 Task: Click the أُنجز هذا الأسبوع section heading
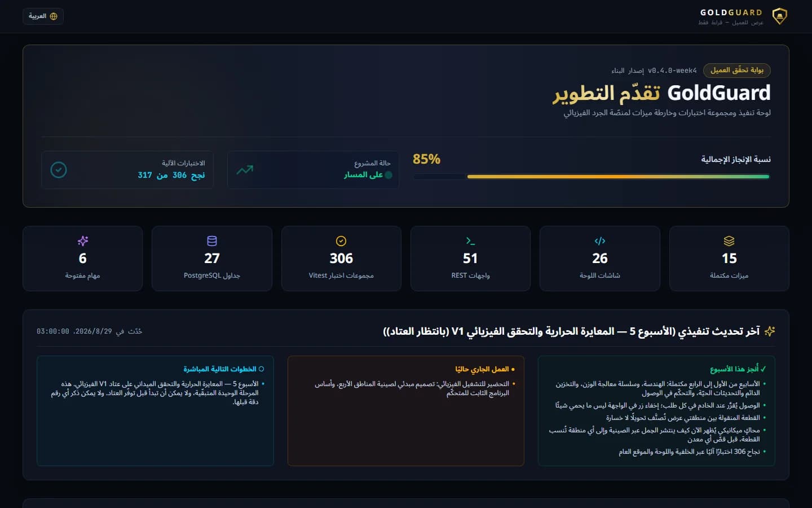point(738,369)
